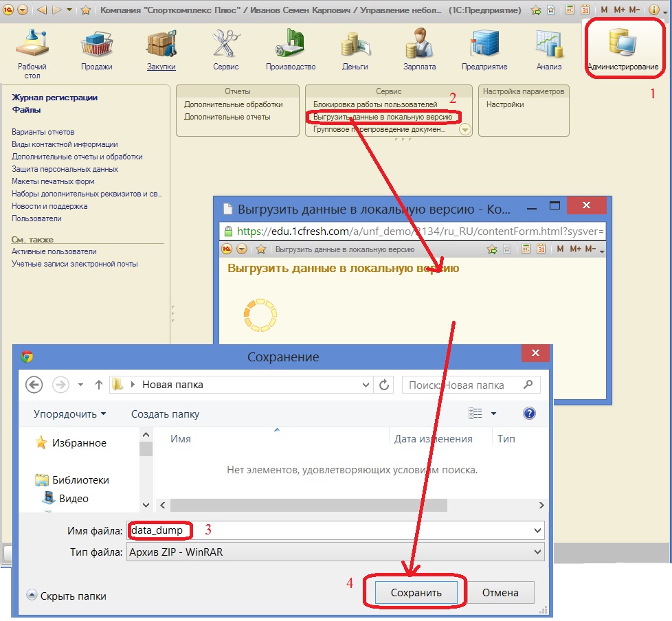672x621 pixels.
Task: Open calendar icon in the popup toolbar
Action: (541, 249)
